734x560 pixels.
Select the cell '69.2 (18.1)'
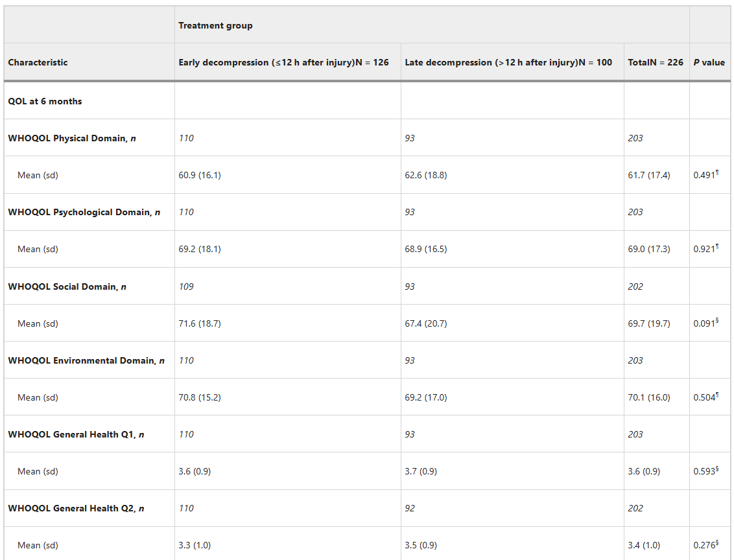tap(200, 250)
